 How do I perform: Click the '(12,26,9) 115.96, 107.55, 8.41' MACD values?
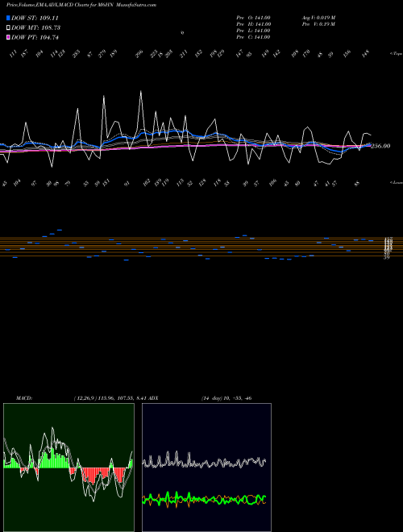pos(110,398)
